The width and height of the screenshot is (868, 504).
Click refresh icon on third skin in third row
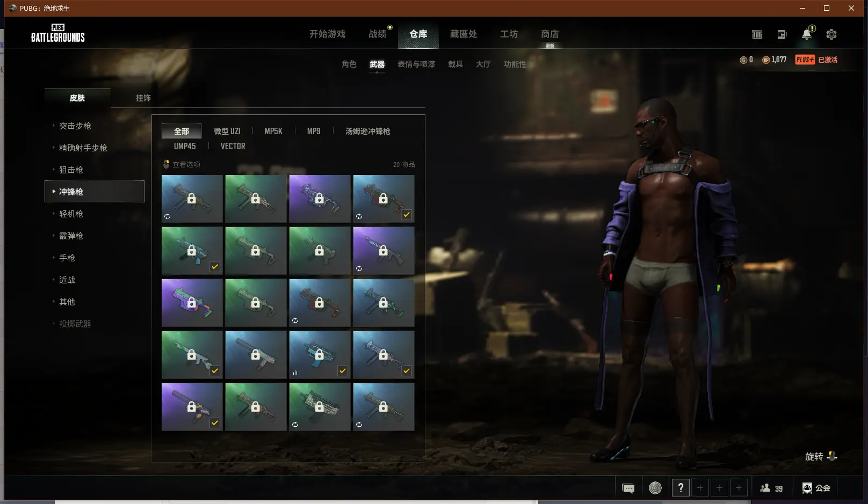pyautogui.click(x=295, y=320)
